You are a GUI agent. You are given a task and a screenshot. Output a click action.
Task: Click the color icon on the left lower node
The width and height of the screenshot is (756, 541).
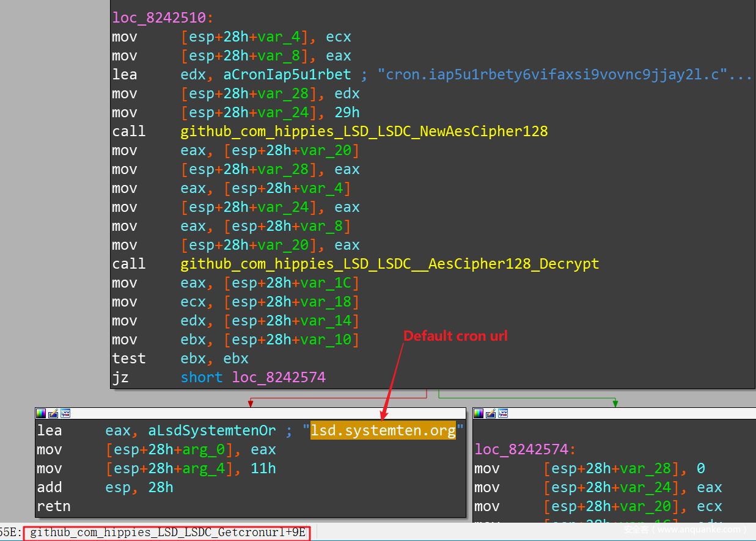coord(41,413)
